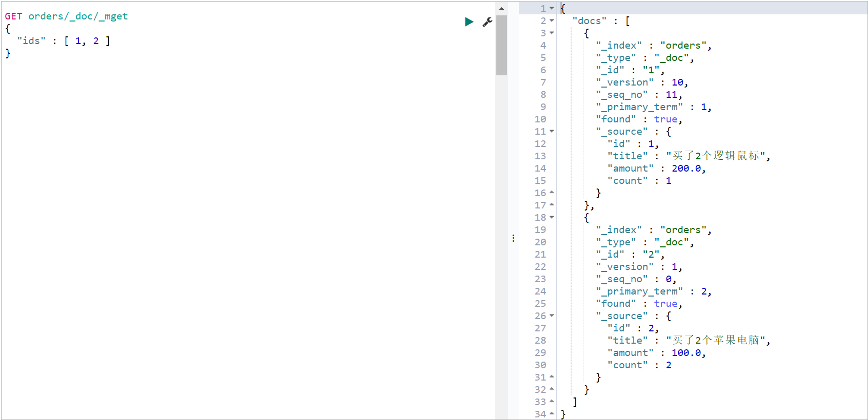The width and height of the screenshot is (868, 420).
Task: Click the fold-end marker at line 31
Action: (552, 377)
